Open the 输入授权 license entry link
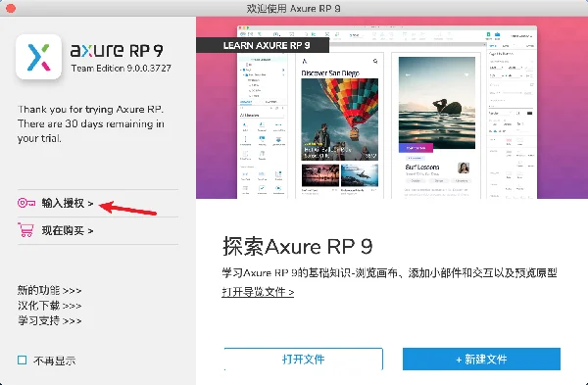Screen dimensions: 588x385 (x=68, y=203)
